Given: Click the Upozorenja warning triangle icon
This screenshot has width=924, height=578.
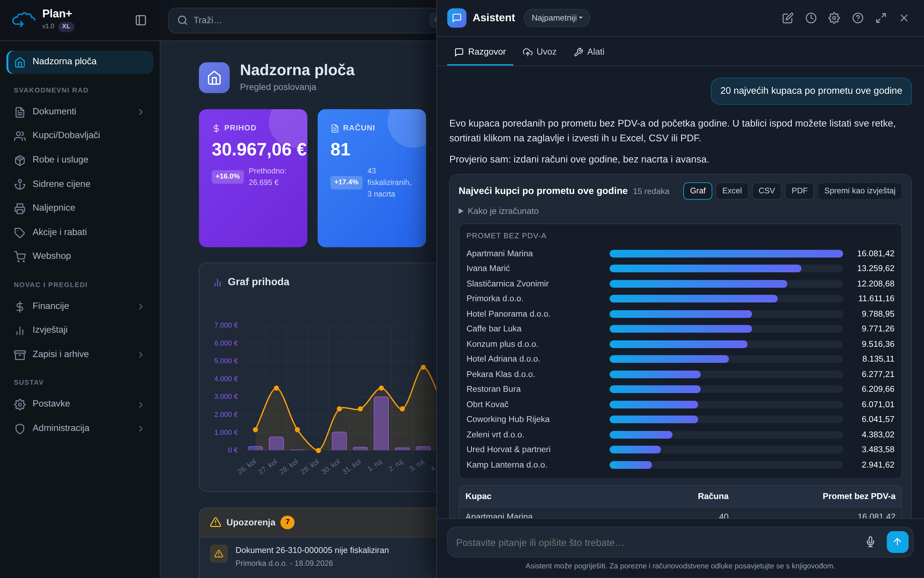Looking at the screenshot, I should click(215, 522).
